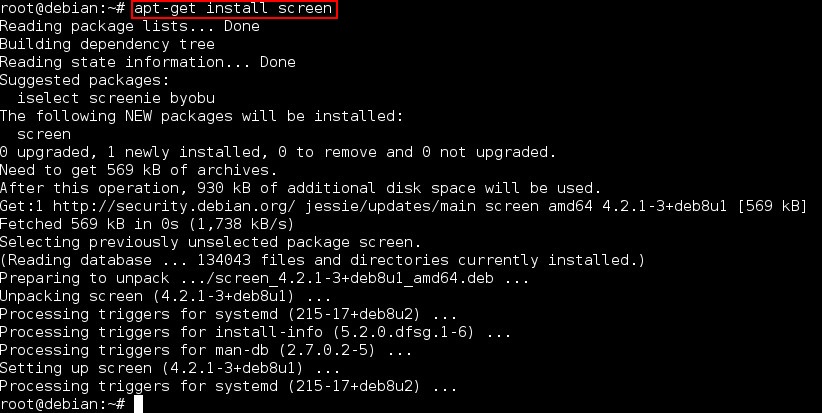Click the "Setting up screen" output line
The height and width of the screenshot is (413, 822).
[x=165, y=368]
